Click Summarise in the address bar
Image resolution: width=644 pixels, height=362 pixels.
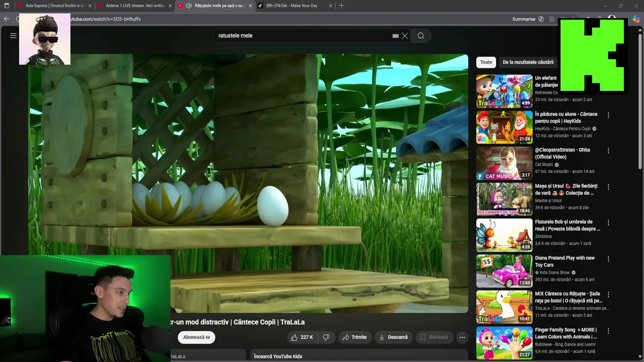[524, 19]
